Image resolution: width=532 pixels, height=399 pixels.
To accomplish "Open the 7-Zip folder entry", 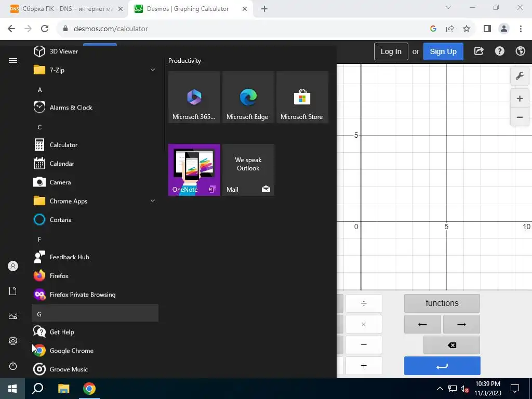I will [x=95, y=70].
